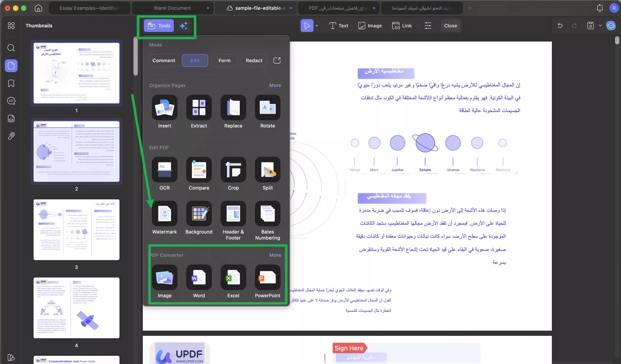Open the Extract pages tool

(x=199, y=112)
